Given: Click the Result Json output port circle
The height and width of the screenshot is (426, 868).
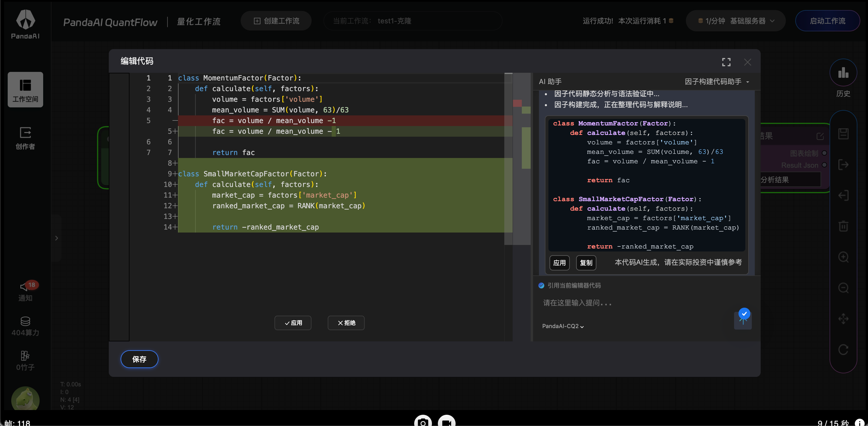Looking at the screenshot, I should [x=824, y=165].
